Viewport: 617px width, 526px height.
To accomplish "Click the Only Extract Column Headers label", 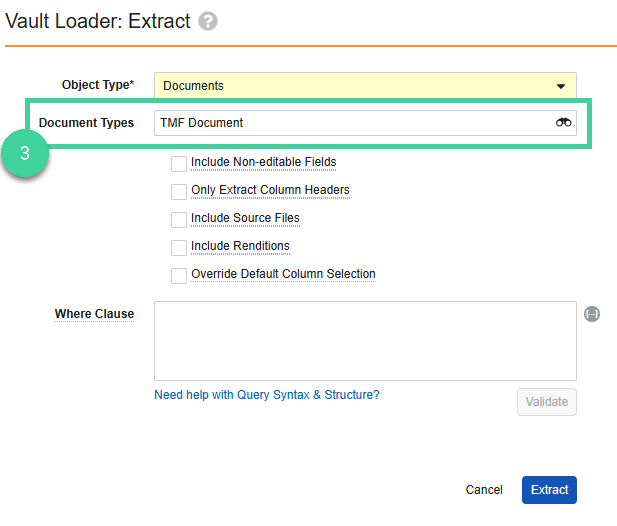I will coord(270,190).
